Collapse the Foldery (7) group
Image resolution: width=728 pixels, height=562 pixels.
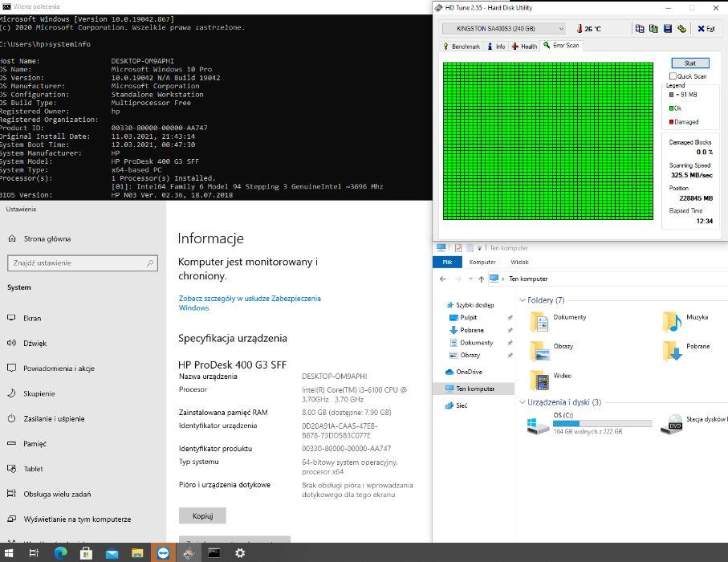coord(523,300)
